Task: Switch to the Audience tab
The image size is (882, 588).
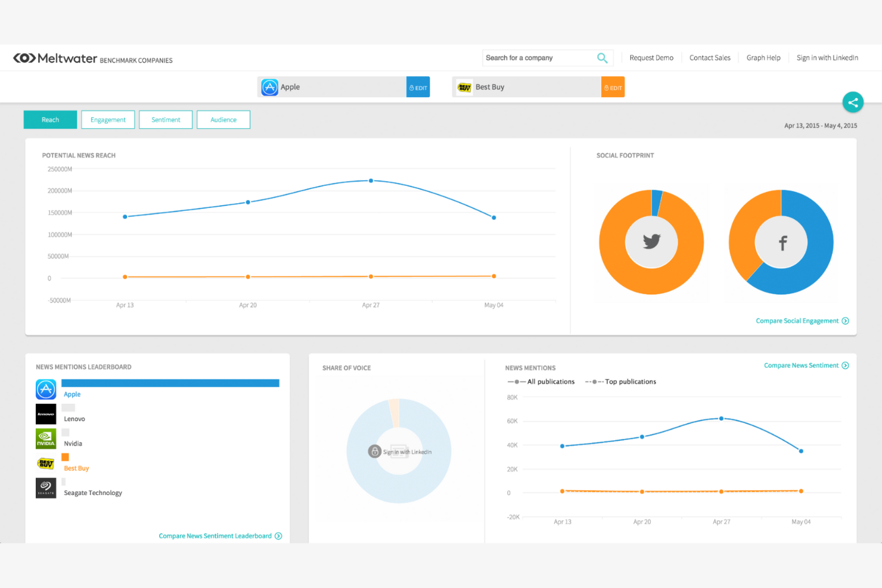Action: (223, 120)
